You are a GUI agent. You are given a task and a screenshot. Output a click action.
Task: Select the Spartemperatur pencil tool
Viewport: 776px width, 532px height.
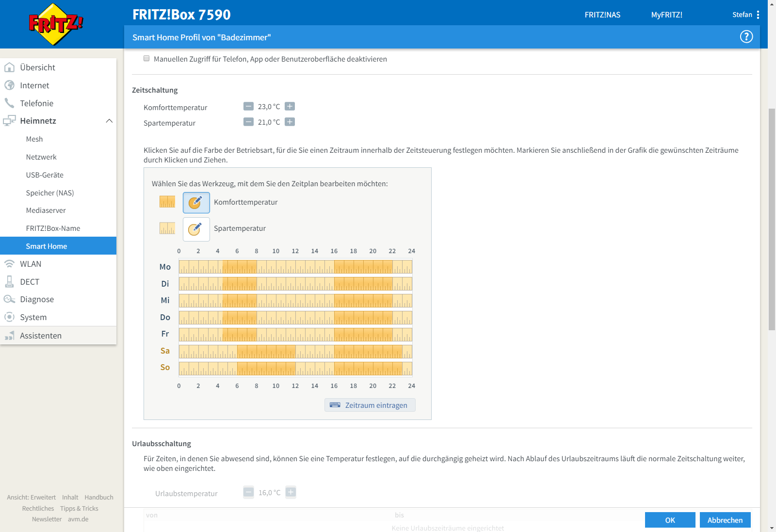[196, 229]
